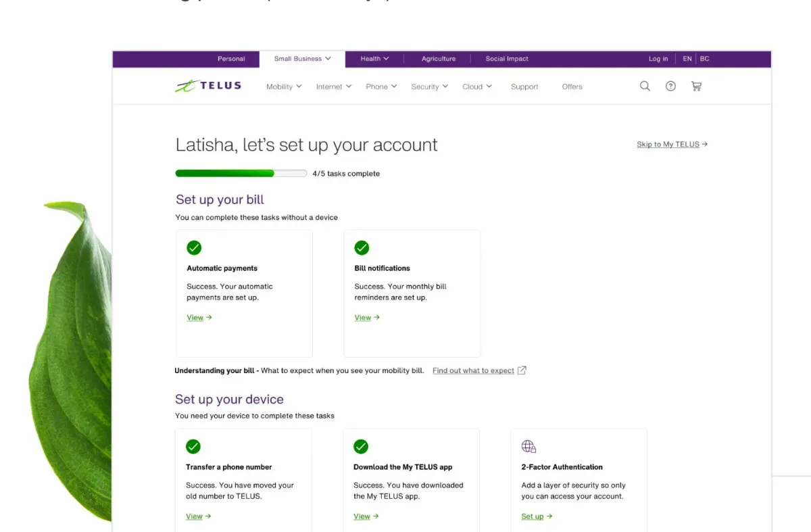811x532 pixels.
Task: Click the Automatic payments card title
Action: 222,268
